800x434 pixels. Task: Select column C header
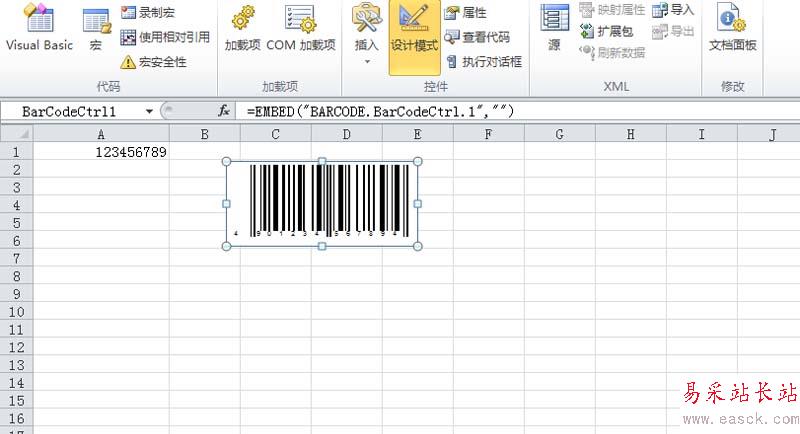[276, 134]
